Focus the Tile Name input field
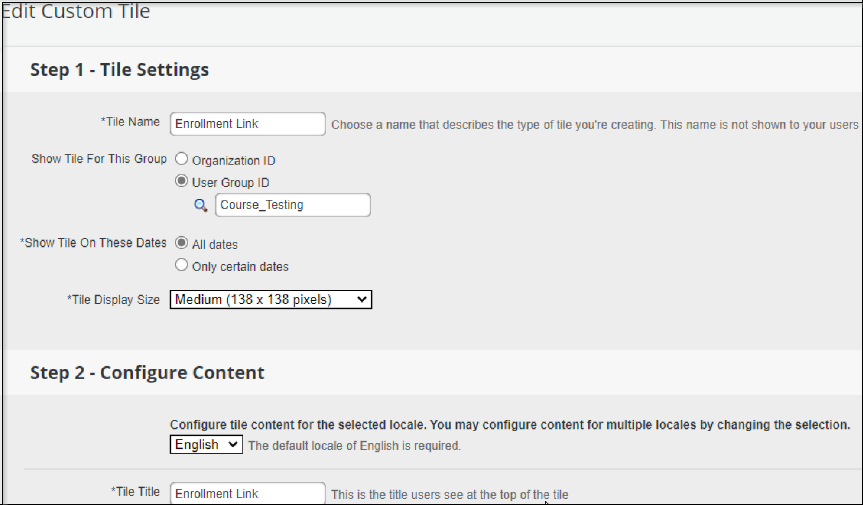The height and width of the screenshot is (505, 863). click(247, 123)
